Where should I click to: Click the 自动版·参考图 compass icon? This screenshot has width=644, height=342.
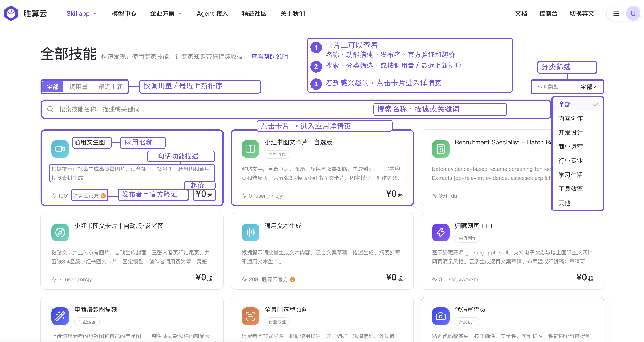[x=60, y=233]
